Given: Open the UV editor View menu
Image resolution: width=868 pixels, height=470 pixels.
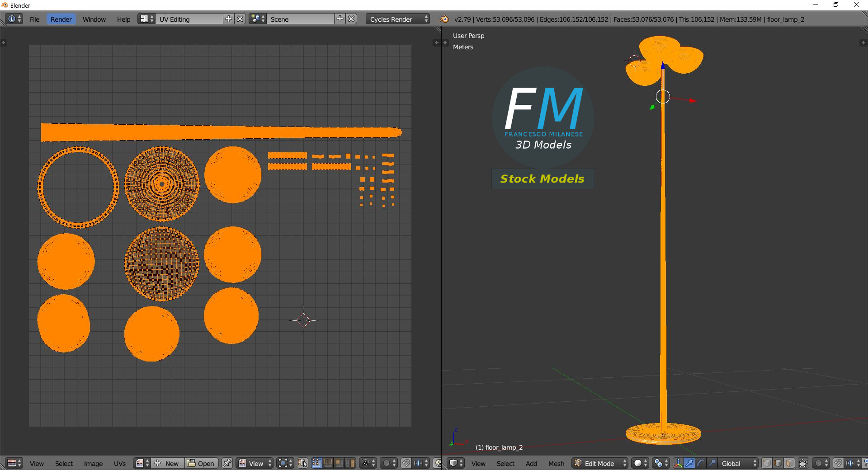Looking at the screenshot, I should [37, 463].
